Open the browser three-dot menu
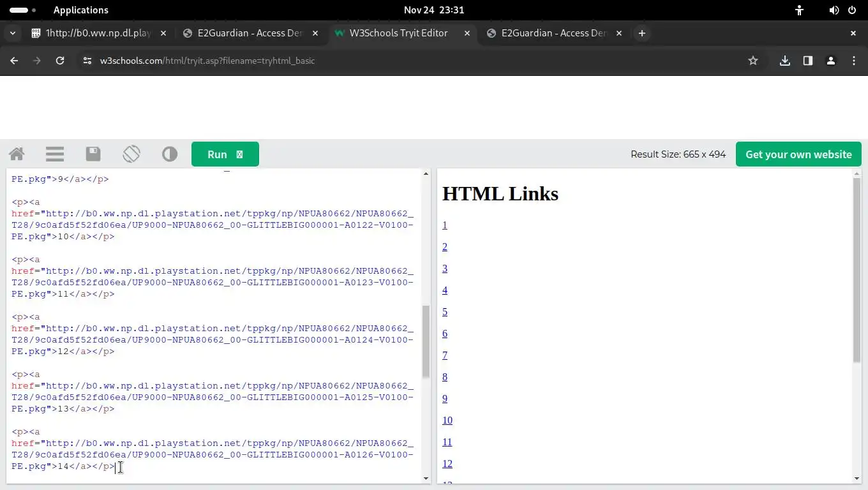The width and height of the screenshot is (868, 490). 854,61
